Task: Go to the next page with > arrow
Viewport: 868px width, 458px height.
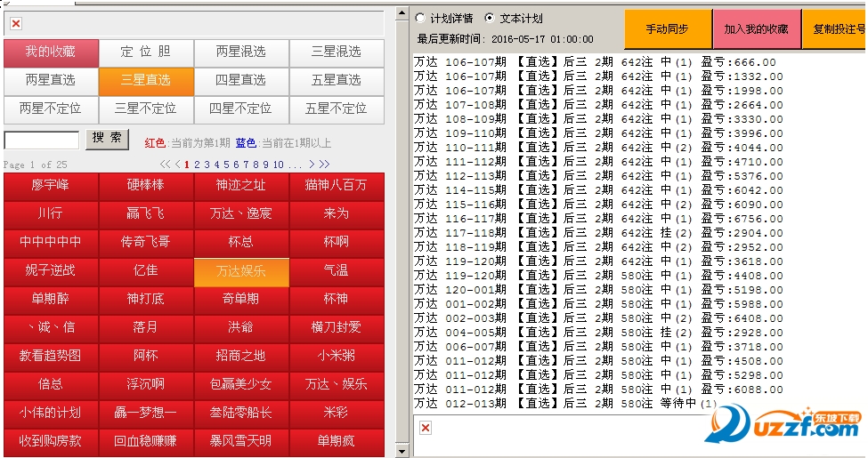Action: 312,165
